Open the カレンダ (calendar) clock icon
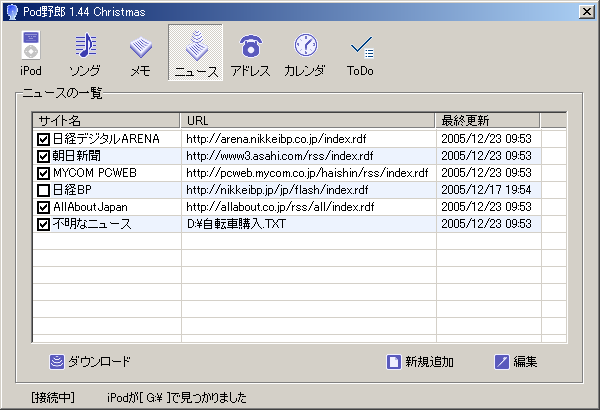Image resolution: width=600 pixels, height=410 pixels. coord(305,53)
